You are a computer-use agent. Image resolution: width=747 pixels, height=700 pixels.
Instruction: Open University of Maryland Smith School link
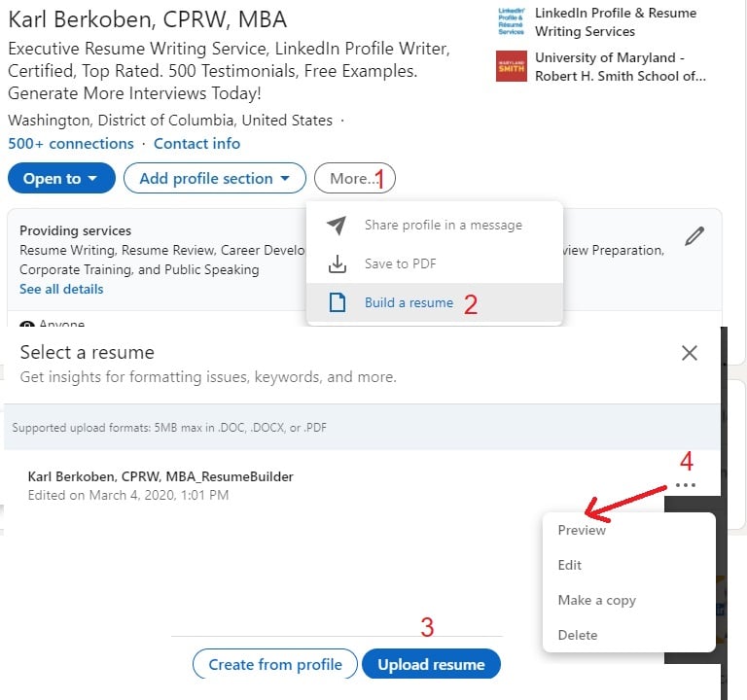point(621,67)
